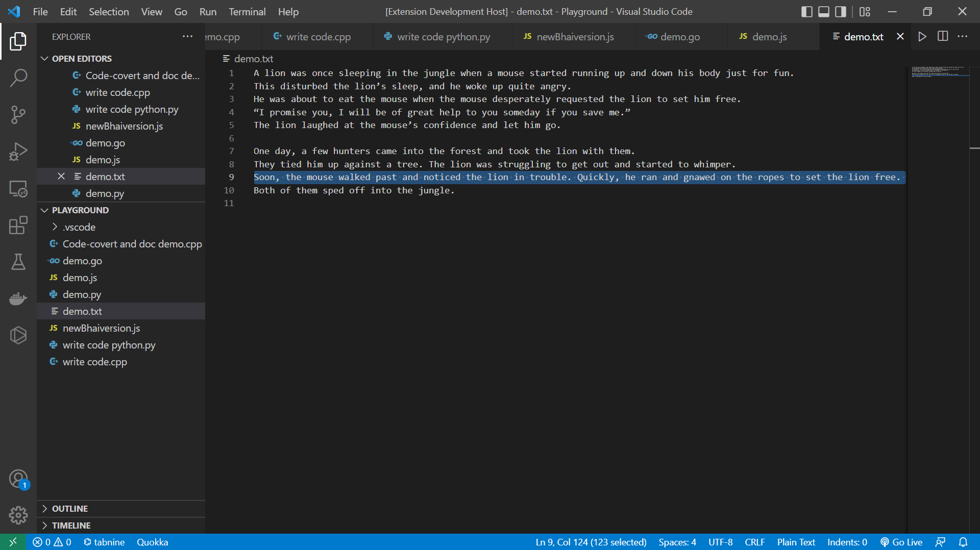
Task: Click Ln 9, Col 124 go-to-line indicator
Action: [591, 542]
